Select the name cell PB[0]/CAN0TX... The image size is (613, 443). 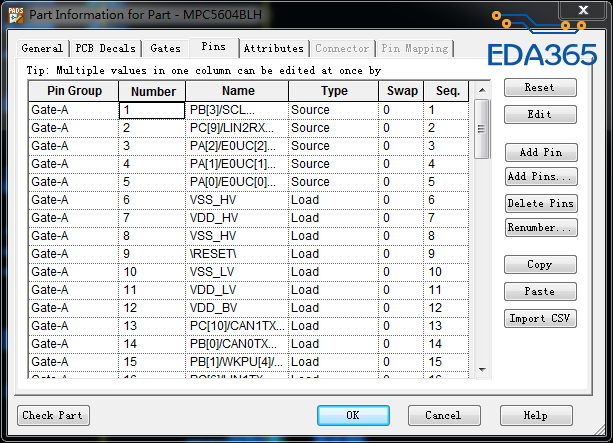[x=237, y=344]
